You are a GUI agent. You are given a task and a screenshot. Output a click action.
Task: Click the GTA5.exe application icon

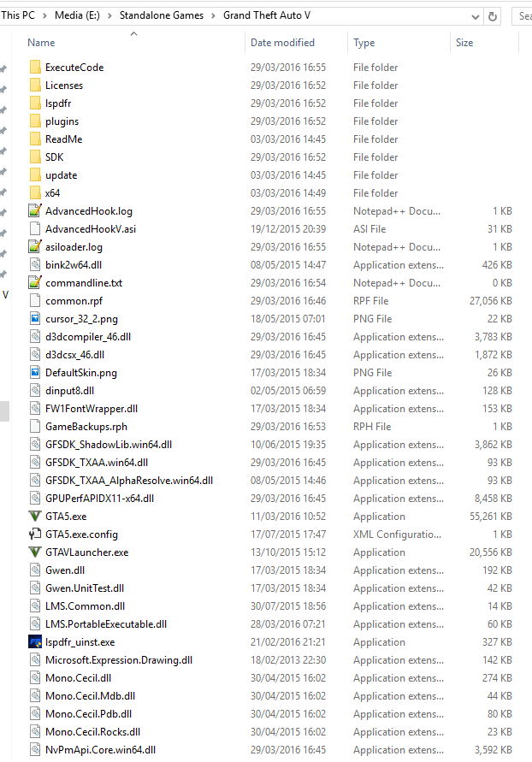[35, 516]
